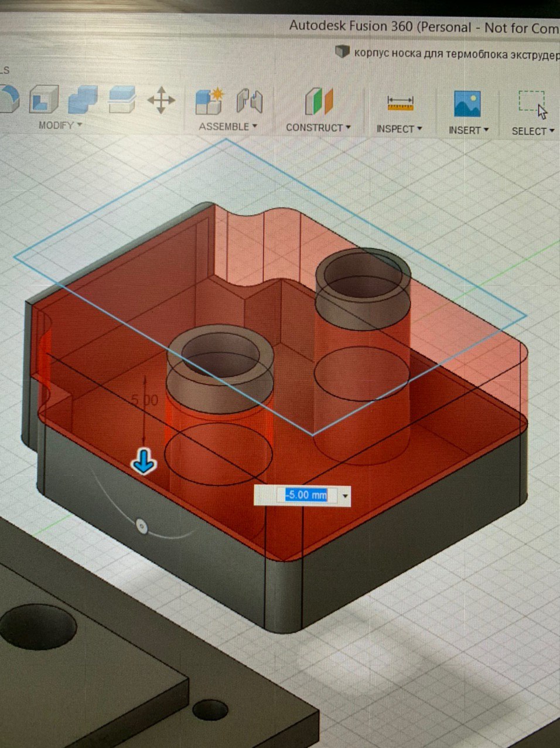Activate the Move/Copy cross-arrows icon
The image size is (560, 748).
[161, 100]
